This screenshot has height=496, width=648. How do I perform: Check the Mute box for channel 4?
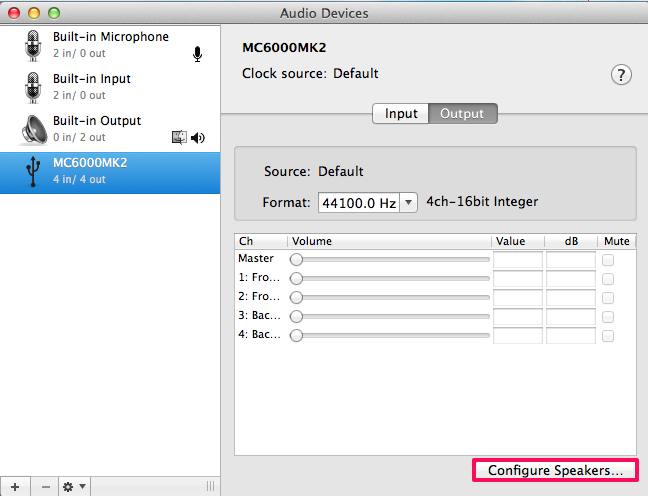pos(608,336)
